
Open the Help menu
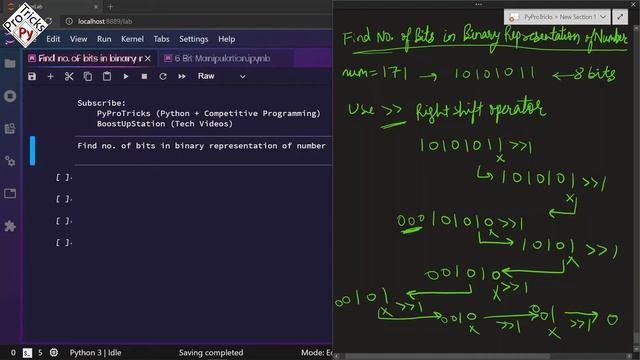pyautogui.click(x=227, y=39)
